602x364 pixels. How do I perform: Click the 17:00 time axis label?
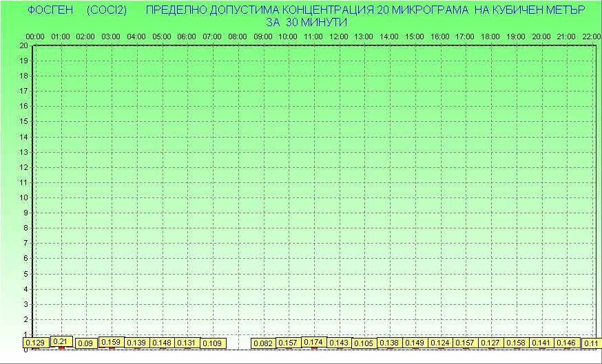point(465,36)
